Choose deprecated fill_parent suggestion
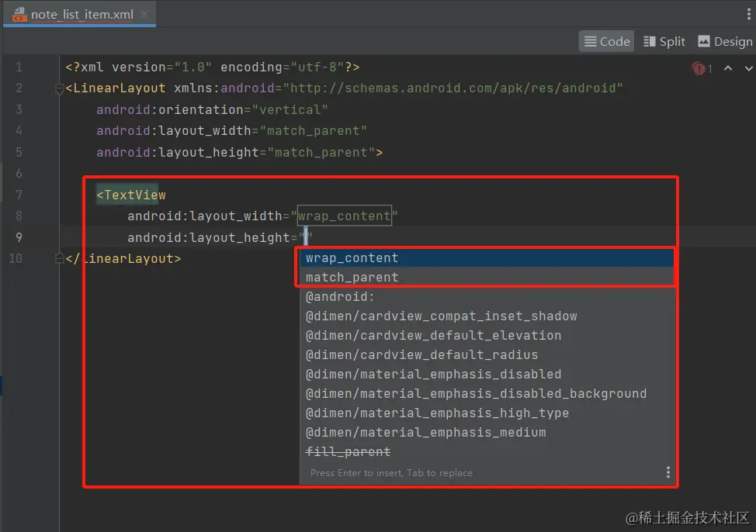The image size is (756, 532). coord(487,451)
